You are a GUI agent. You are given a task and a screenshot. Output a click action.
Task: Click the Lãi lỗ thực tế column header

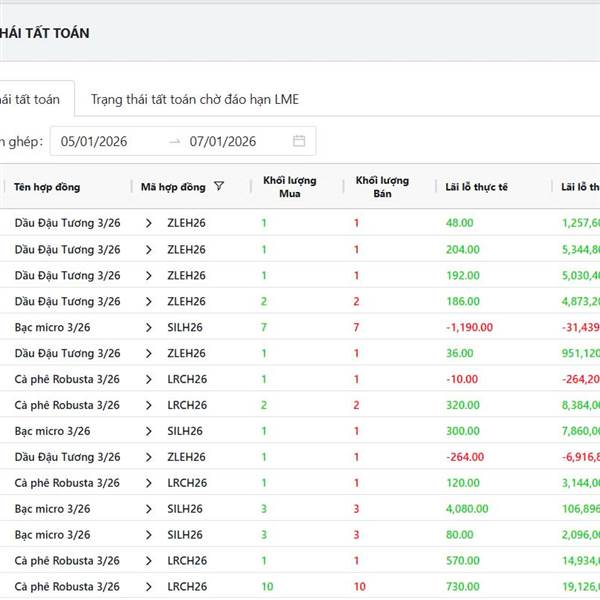click(x=476, y=187)
